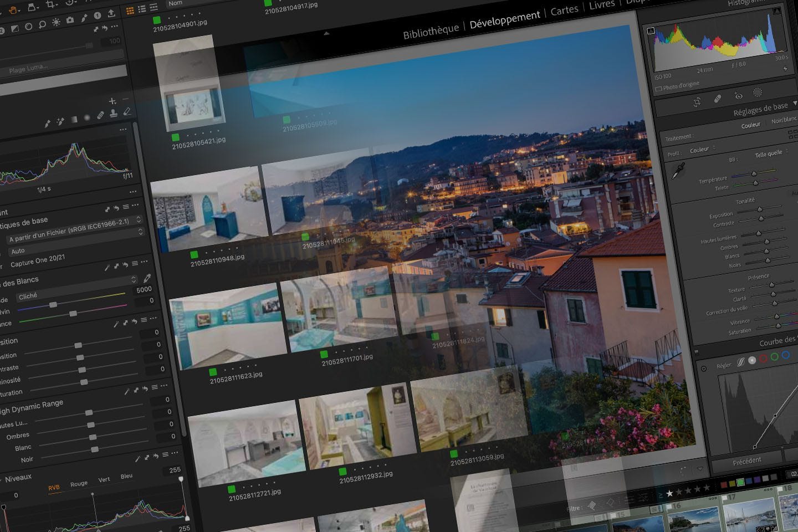The width and height of the screenshot is (798, 532).
Task: Expand Courbe des tons panel header
Action: point(778,341)
